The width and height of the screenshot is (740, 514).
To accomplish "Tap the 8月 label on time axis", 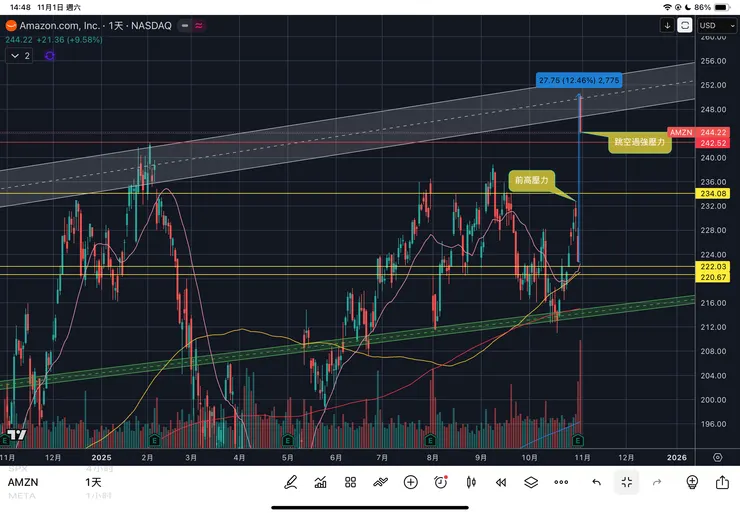I will coord(432,457).
